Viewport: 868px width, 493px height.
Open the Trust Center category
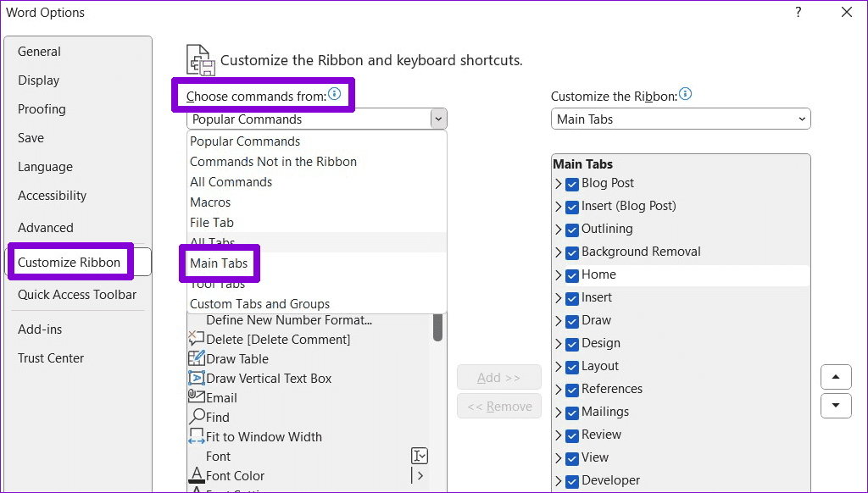78,358
